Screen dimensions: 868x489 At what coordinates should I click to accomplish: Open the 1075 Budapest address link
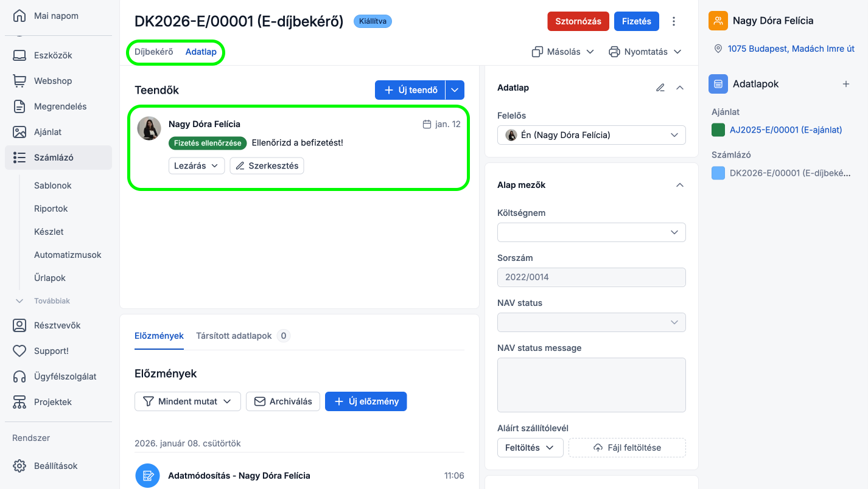(x=791, y=49)
